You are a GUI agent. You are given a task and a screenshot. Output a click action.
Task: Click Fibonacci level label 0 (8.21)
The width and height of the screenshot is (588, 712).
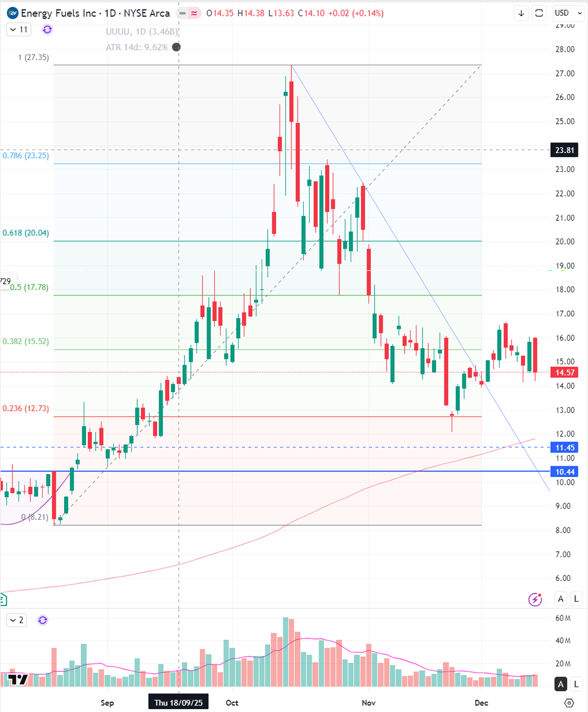35,517
